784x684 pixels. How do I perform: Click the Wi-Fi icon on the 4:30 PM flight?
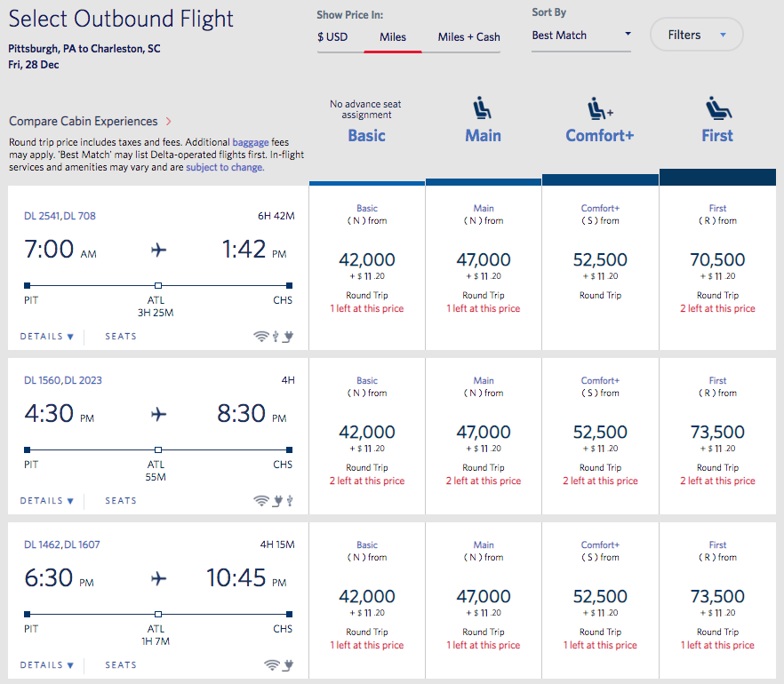(260, 501)
